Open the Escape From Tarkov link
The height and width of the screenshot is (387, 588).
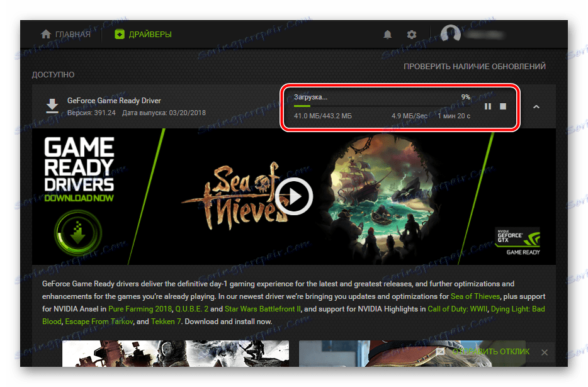99,322
